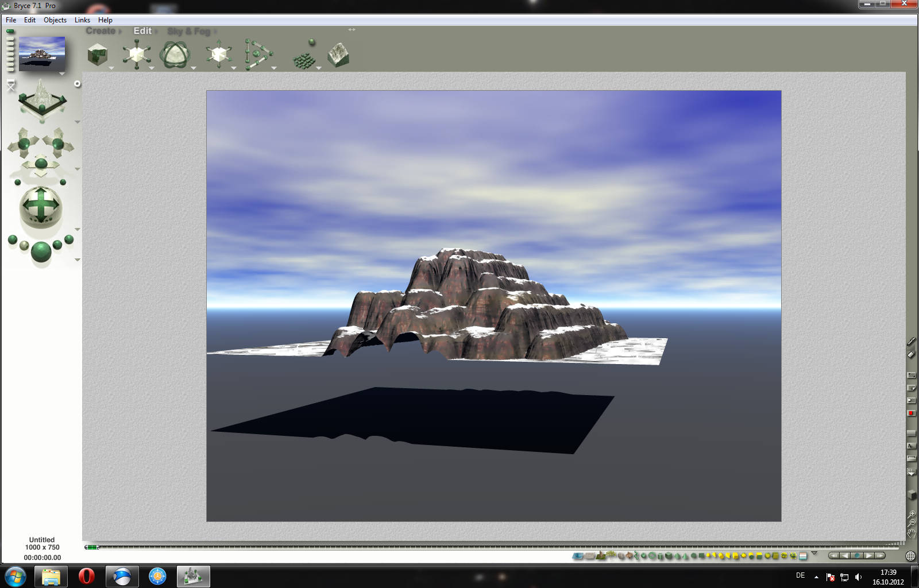Screen dimensions: 919x588
Task: Expand the Rotate tool dropdown arrow
Action: [x=194, y=68]
